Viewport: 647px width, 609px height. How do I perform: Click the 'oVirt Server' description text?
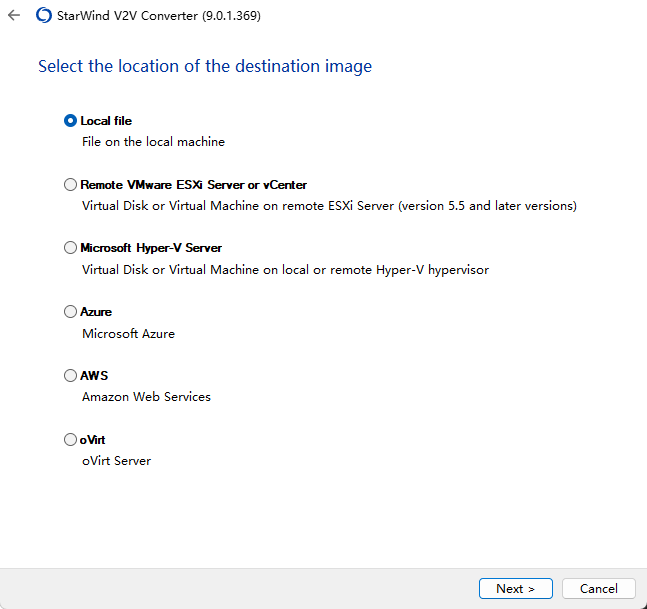(116, 461)
